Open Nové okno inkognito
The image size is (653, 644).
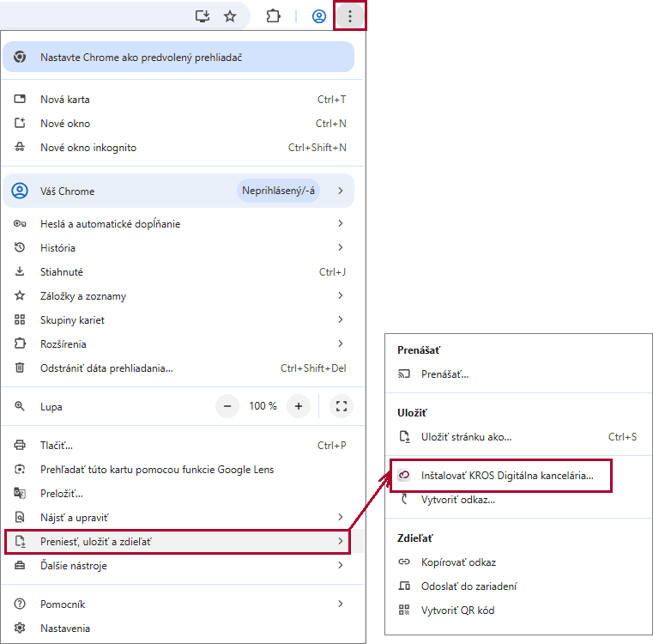[x=88, y=148]
